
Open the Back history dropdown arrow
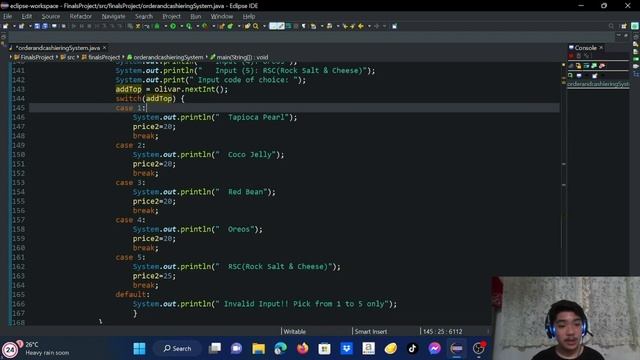click(x=369, y=26)
